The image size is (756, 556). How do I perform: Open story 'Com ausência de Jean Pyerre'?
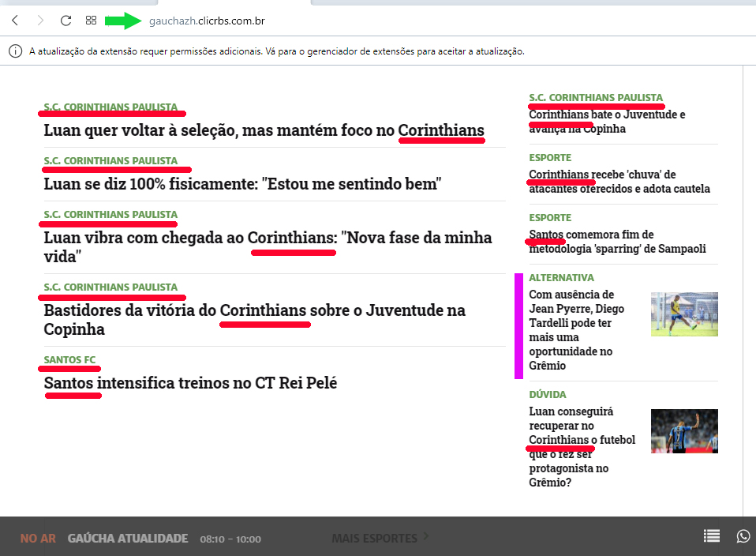pos(577,329)
